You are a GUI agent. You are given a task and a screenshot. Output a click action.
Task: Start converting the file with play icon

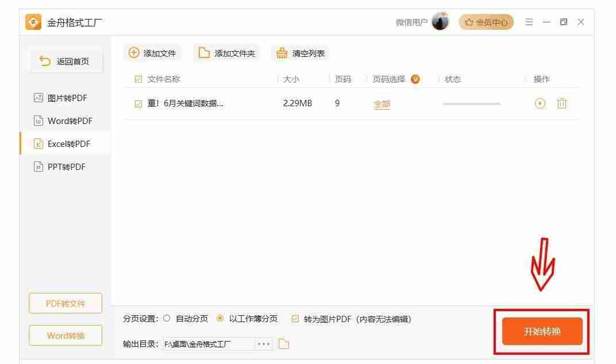coord(540,103)
